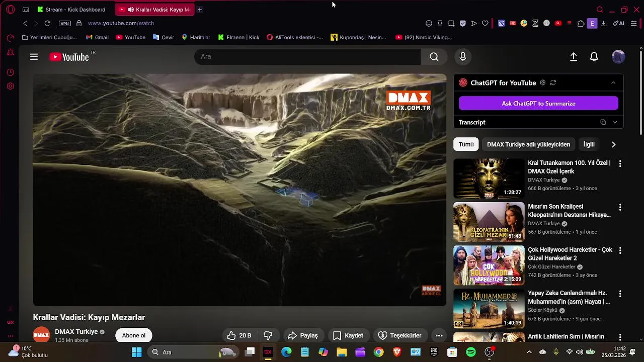
Task: Click Ask ChatGPT to Summarize
Action: click(x=538, y=103)
